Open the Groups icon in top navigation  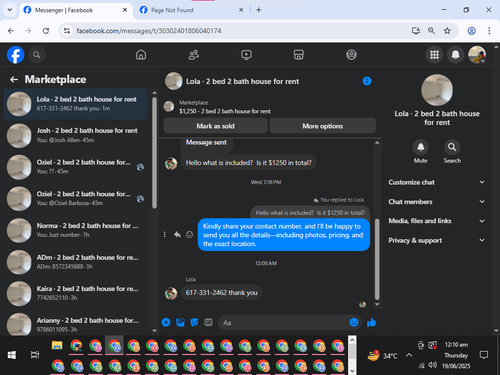coord(351,55)
